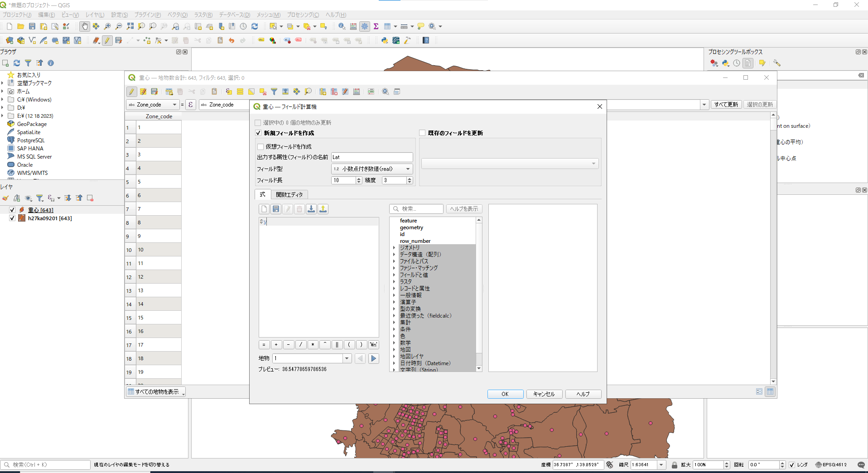This screenshot has width=868, height=473.
Task: Enable the 仮想フィールドを作成 checkbox
Action: coord(261,147)
